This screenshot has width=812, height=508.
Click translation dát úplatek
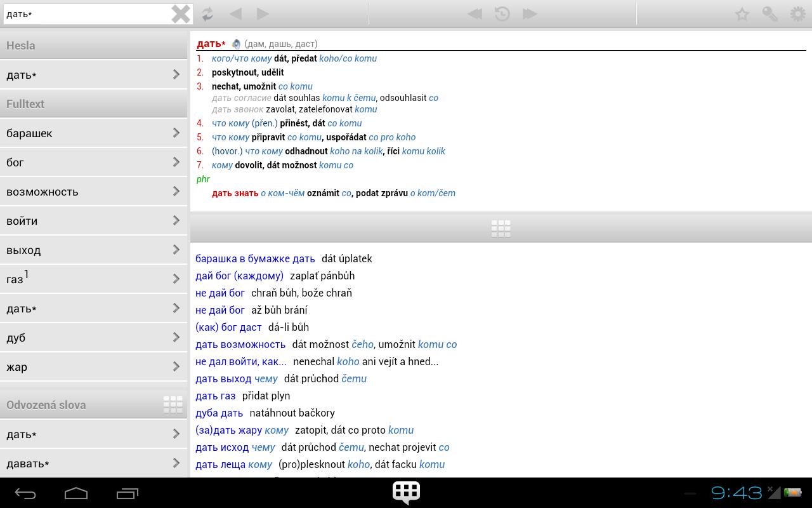(346, 258)
